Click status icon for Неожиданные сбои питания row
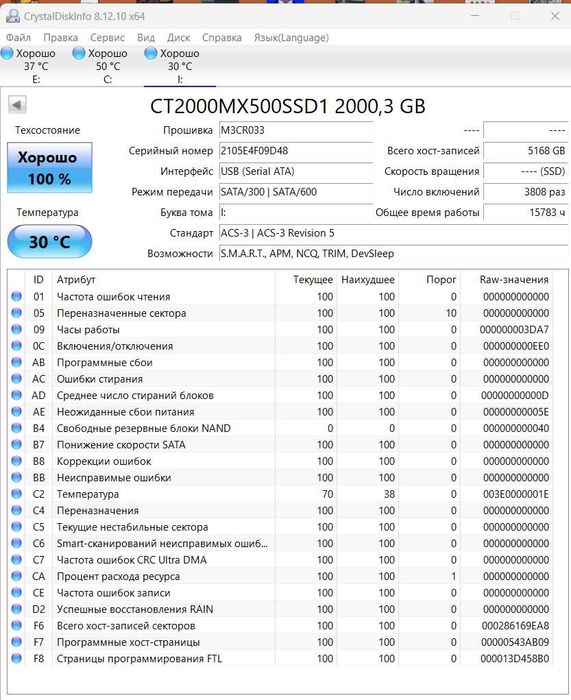 pos(17,412)
